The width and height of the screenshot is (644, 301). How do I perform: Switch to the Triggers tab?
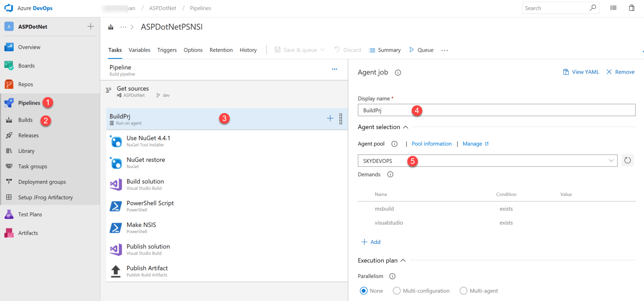tap(167, 50)
